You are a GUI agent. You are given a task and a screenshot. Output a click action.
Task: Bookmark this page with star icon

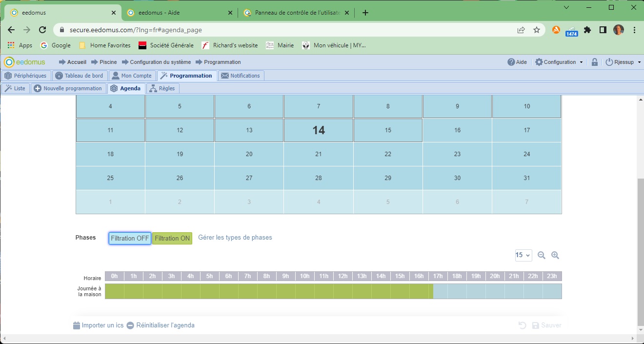(x=537, y=30)
